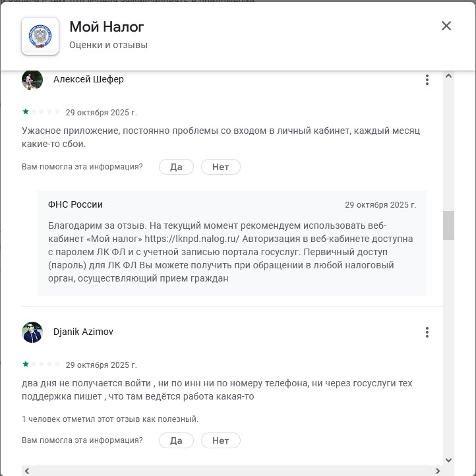This screenshot has width=476, height=476.
Task: Click the Мой Налог dialog title
Action: pos(106,27)
